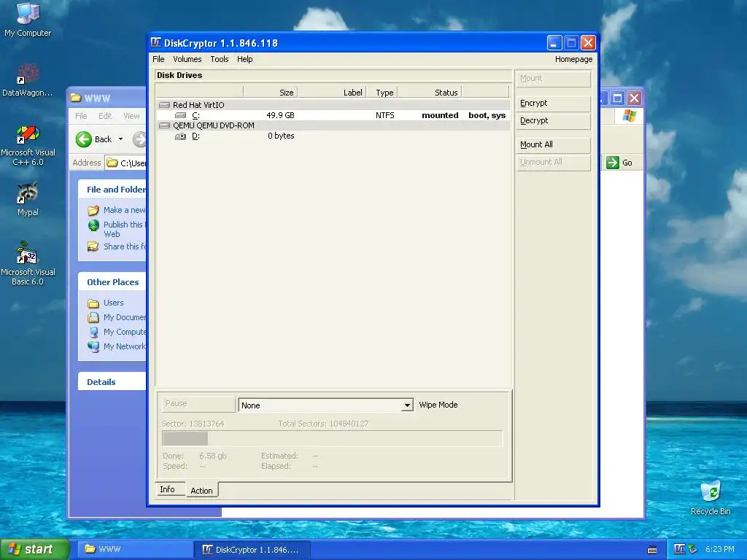Click Share this folder task
The image size is (747, 560).
[117, 246]
